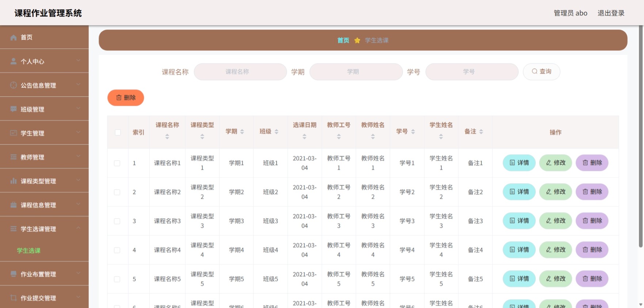Click the bar chart icon beside 课程类型管理
Image resolution: width=644 pixels, height=308 pixels.
click(14, 181)
